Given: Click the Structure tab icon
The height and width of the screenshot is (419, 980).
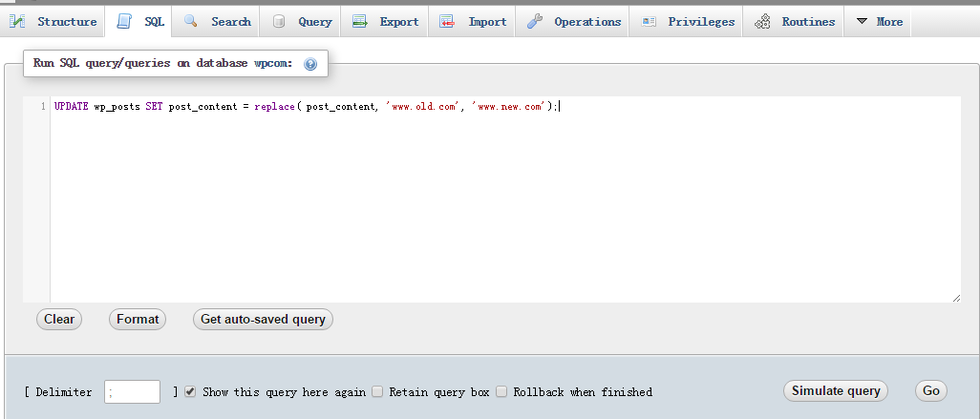Looking at the screenshot, I should point(18,21).
